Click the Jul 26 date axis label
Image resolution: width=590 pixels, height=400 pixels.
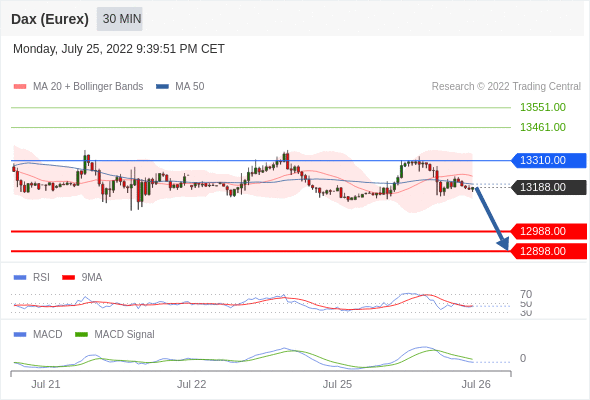476,384
